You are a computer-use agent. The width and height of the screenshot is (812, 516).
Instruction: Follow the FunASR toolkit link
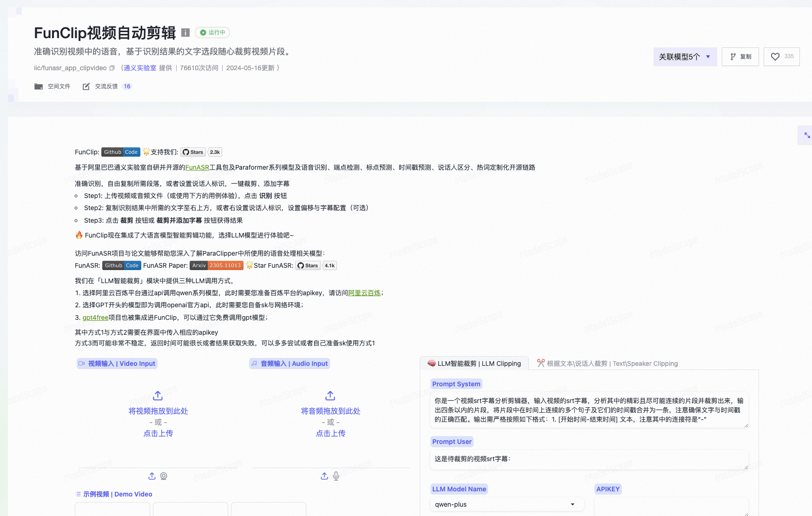197,167
